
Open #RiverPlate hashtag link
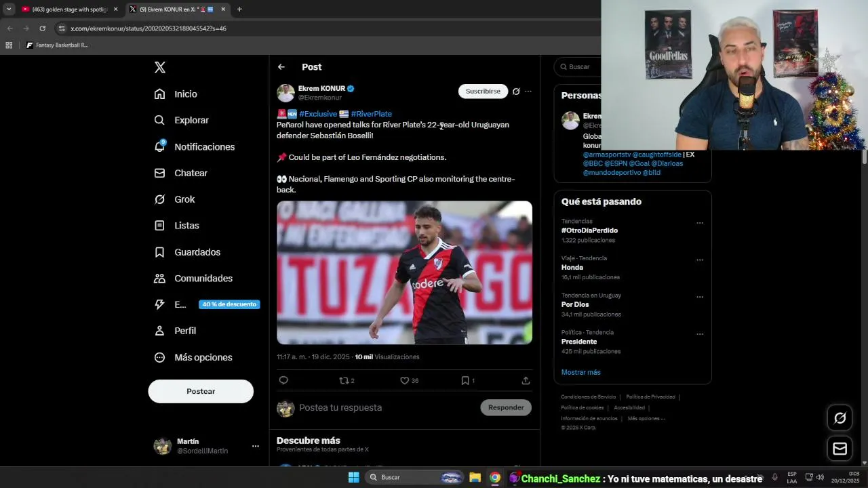click(x=371, y=114)
